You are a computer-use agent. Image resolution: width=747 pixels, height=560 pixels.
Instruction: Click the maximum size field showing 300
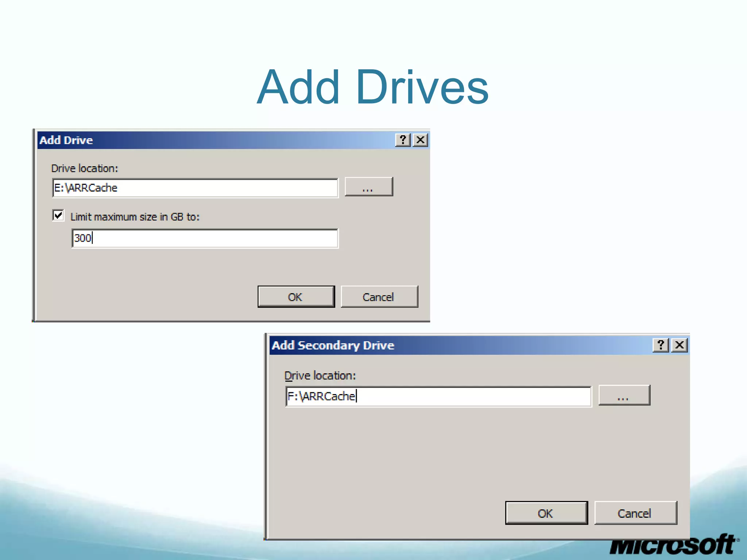[205, 238]
